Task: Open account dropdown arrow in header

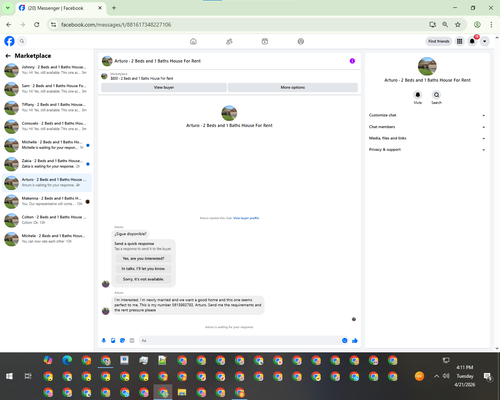Action: 484,41
